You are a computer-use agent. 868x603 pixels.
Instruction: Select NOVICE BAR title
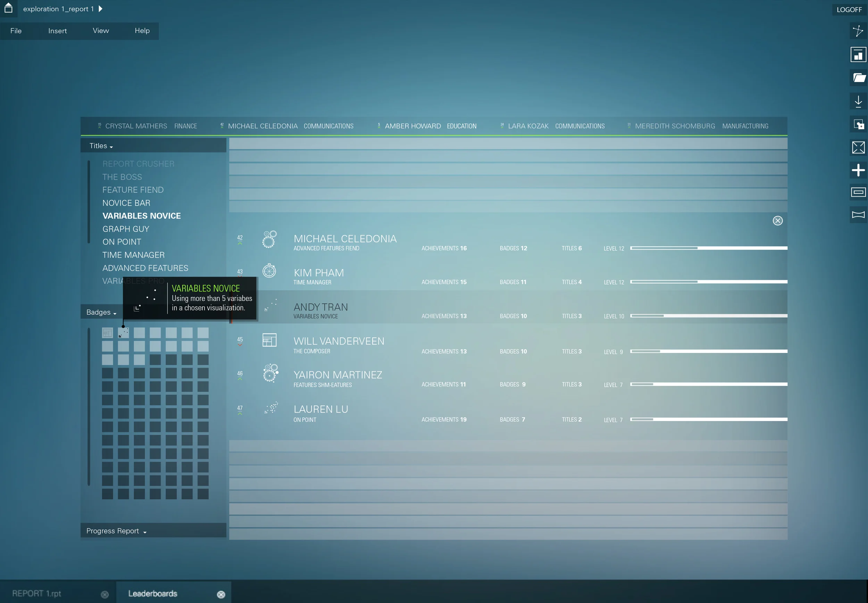[126, 203]
